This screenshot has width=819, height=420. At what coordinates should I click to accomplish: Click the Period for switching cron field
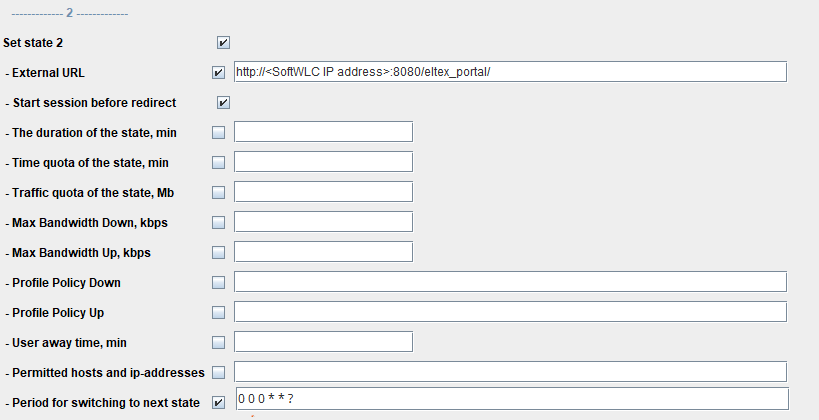pos(510,400)
